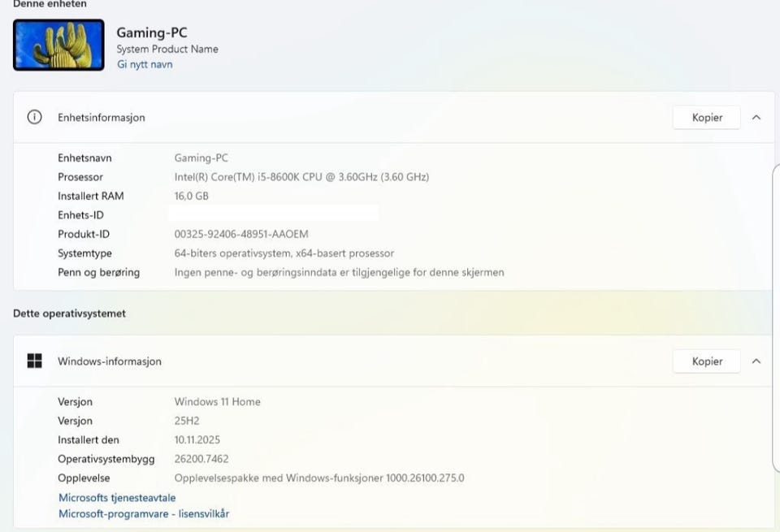Select the Produkt-ID value 00325-92406-48951-AAOEM
The width and height of the screenshot is (780, 532).
pos(241,234)
